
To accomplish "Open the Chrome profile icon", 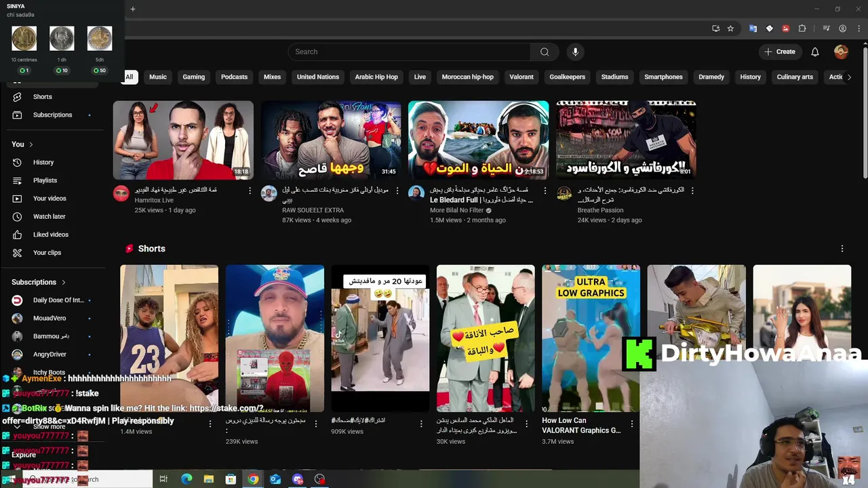I will tap(842, 28).
